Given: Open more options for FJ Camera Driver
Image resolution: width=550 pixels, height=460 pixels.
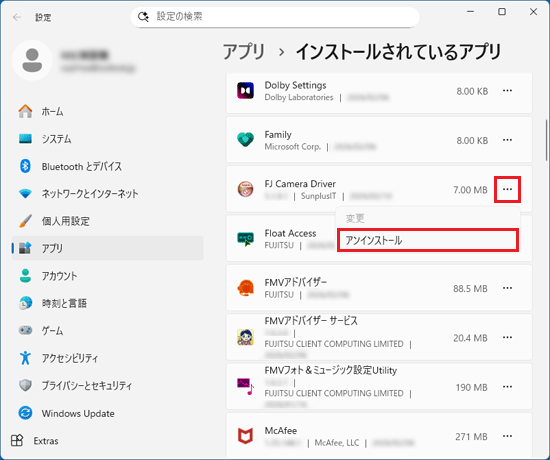Looking at the screenshot, I should [507, 189].
